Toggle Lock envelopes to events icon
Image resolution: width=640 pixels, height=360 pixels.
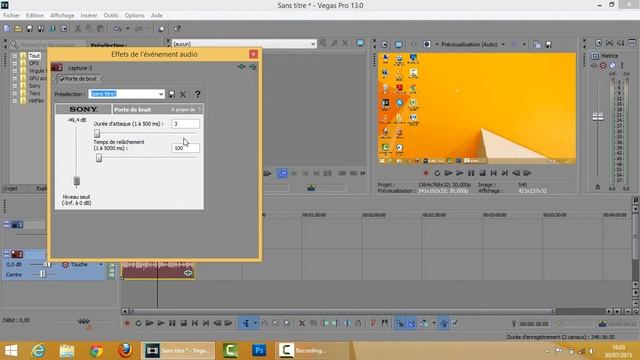click(x=444, y=323)
